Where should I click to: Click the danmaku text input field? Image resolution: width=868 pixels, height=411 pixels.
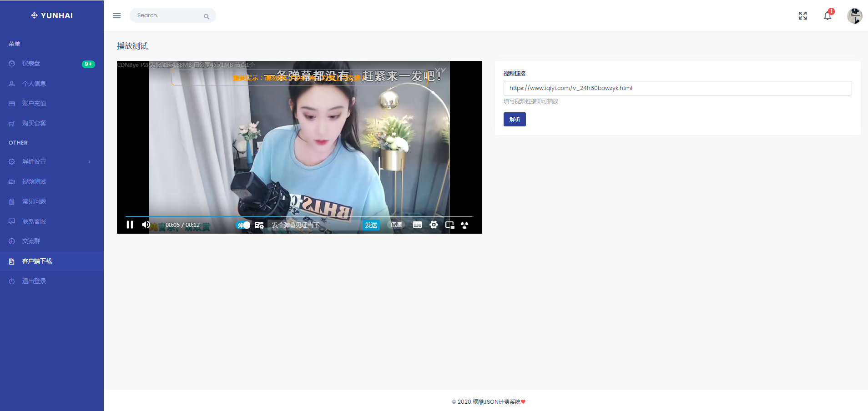click(x=314, y=225)
